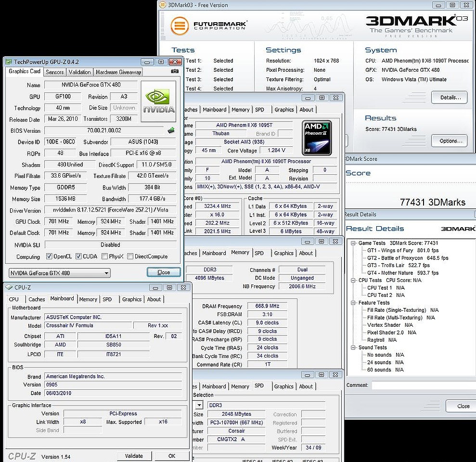The image size is (476, 462).
Task: Open the Caches tab in front CPU-Z window
Action: (37, 299)
